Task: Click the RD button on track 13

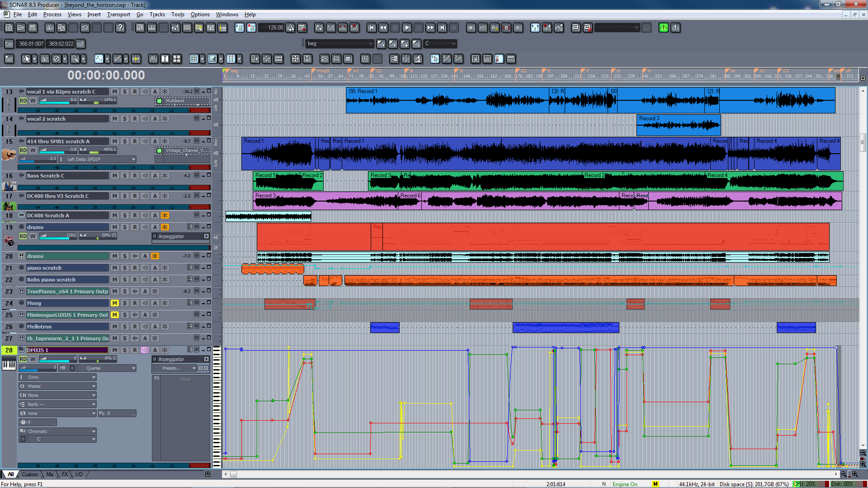Action: click(23, 101)
